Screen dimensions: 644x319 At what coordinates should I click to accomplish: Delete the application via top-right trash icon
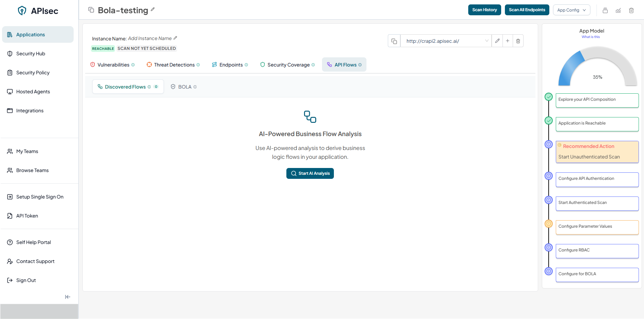pyautogui.click(x=631, y=11)
